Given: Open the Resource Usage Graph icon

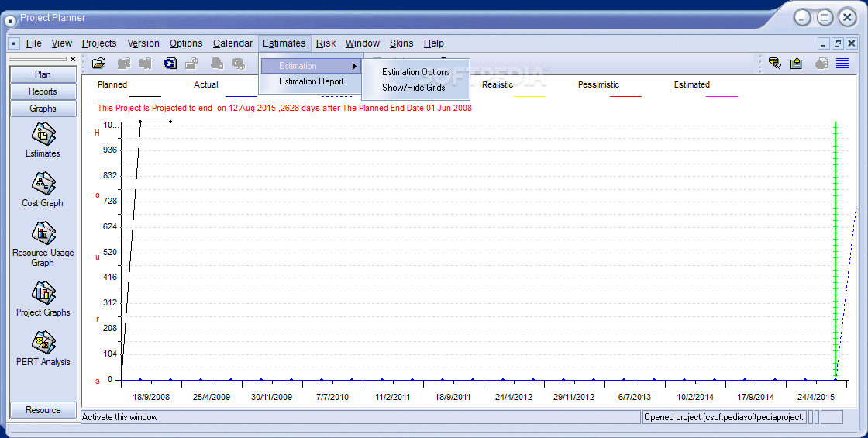Looking at the screenshot, I should tap(43, 243).
